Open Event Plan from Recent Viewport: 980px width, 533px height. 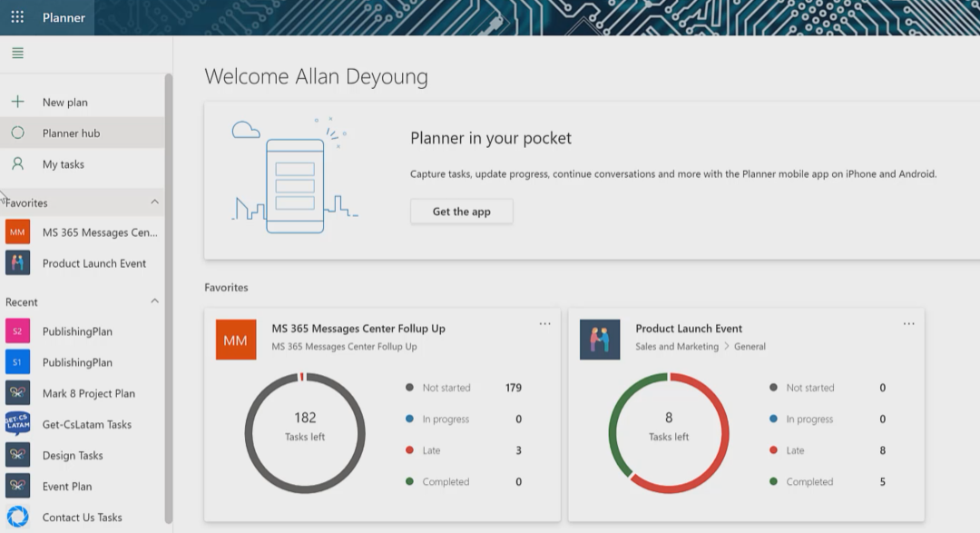pyautogui.click(x=83, y=486)
